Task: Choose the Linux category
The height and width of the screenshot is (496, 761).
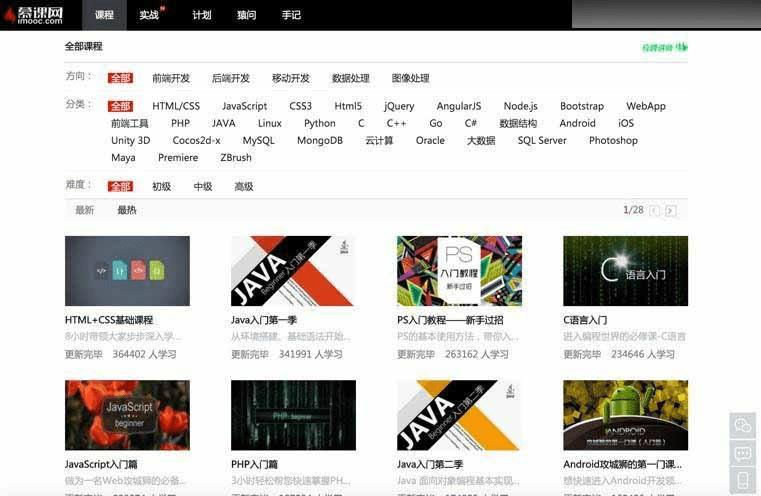Action: pos(270,123)
